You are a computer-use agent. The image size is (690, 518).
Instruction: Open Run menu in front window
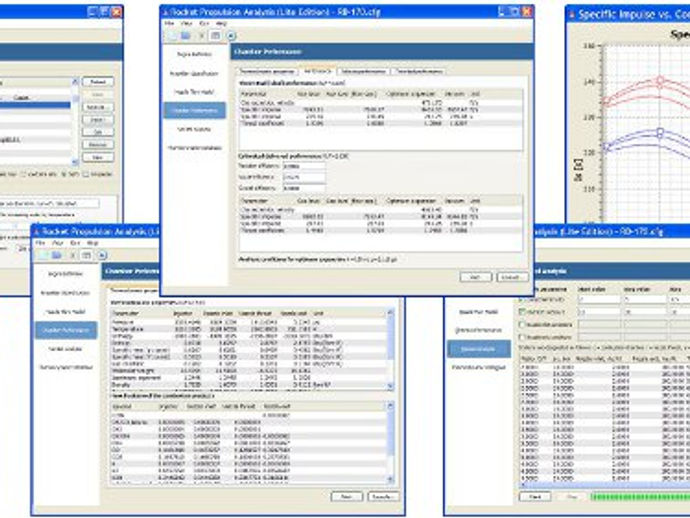tap(204, 23)
